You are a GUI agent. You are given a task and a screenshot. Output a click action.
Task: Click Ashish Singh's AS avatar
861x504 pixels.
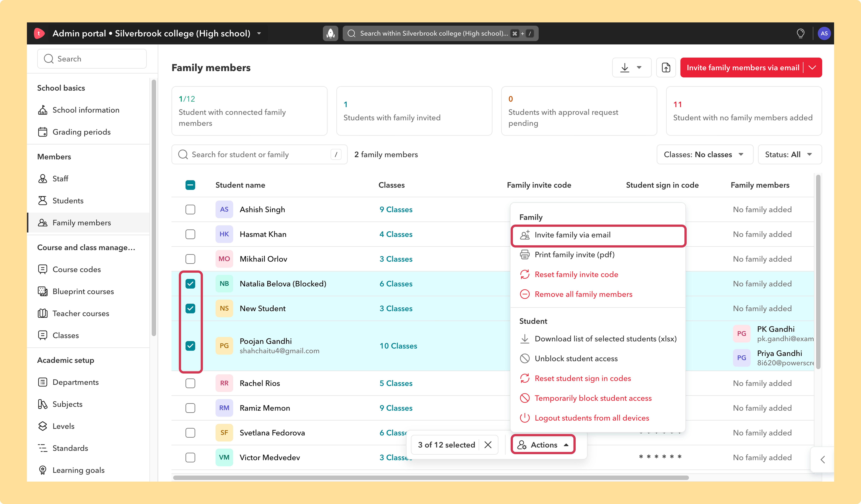click(x=224, y=210)
